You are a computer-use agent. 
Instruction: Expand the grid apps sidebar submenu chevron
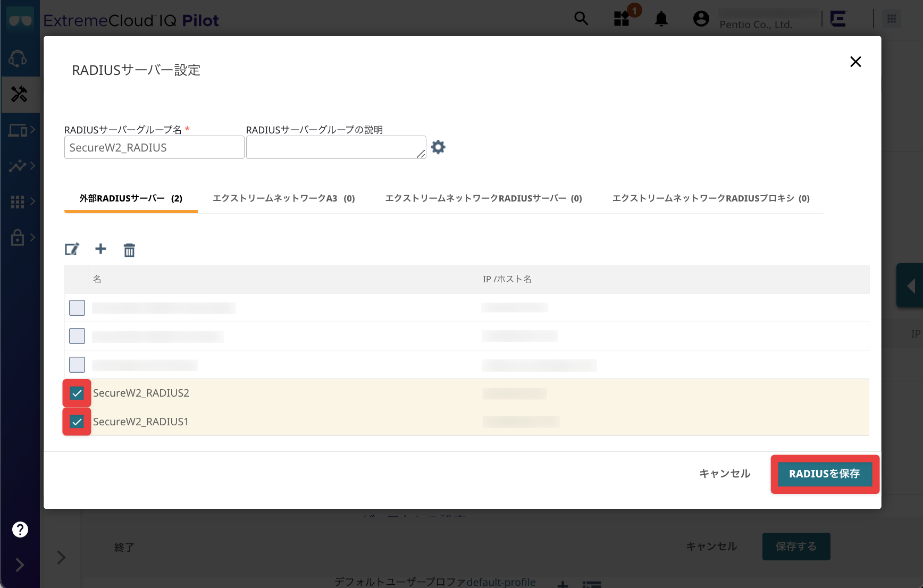[32, 201]
